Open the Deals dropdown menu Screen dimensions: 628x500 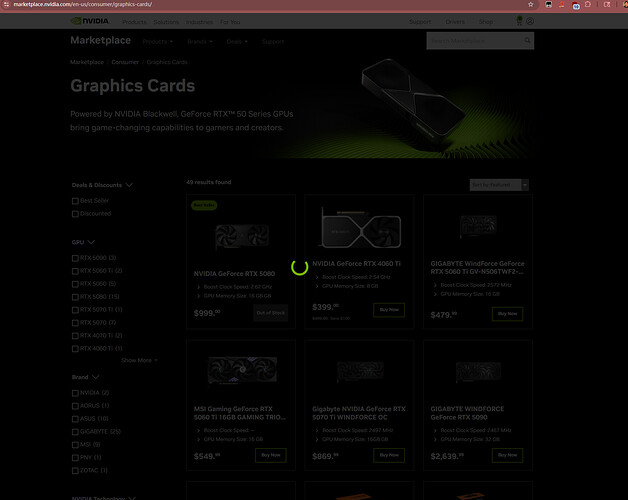(237, 42)
